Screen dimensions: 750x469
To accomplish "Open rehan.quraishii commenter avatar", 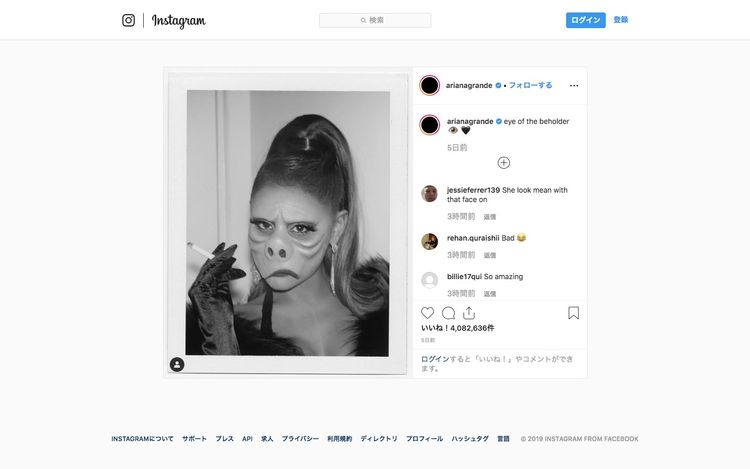I will click(x=430, y=241).
